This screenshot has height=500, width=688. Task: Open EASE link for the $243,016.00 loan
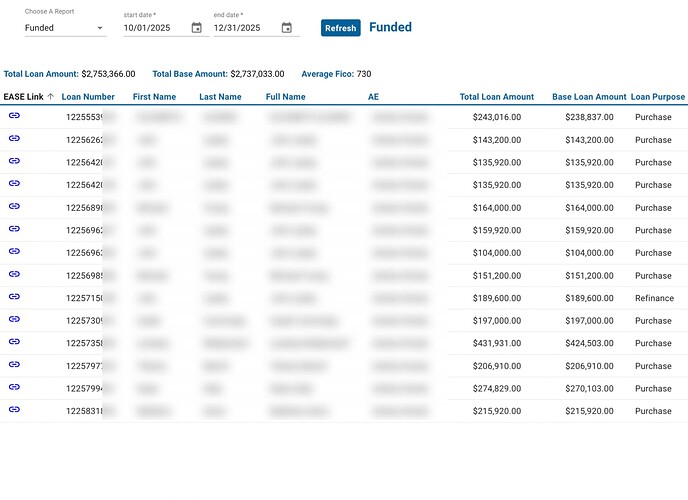(x=14, y=116)
